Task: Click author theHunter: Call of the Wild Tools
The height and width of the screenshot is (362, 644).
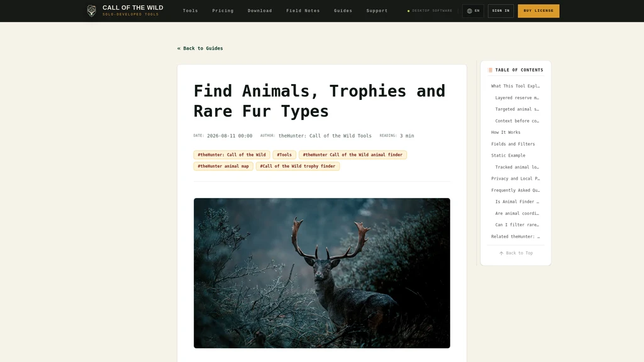Action: (325, 136)
